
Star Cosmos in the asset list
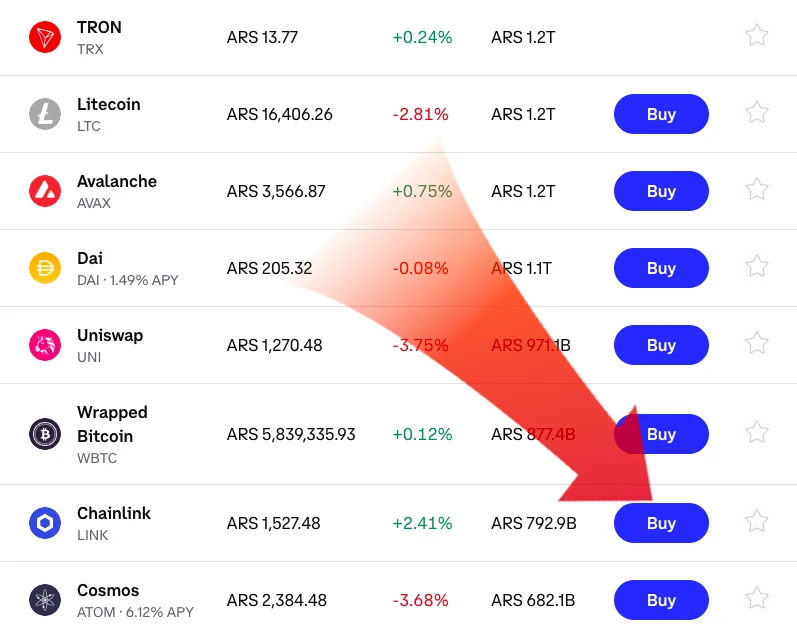pyautogui.click(x=757, y=598)
